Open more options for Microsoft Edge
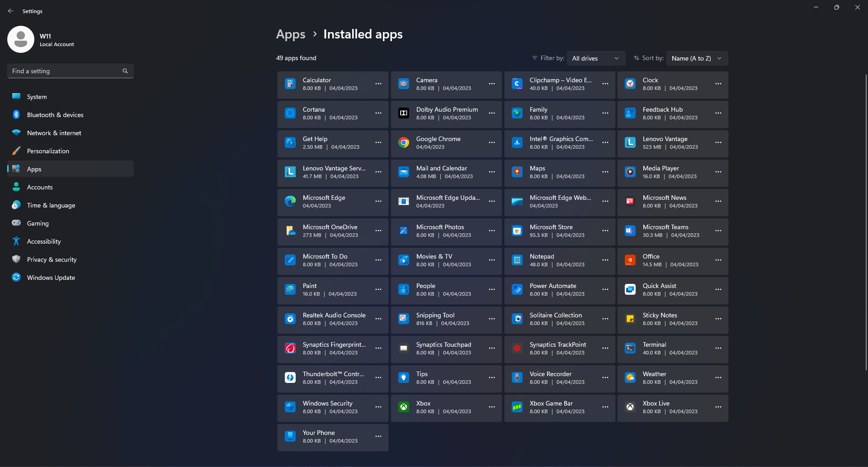The image size is (868, 467). [x=378, y=201]
